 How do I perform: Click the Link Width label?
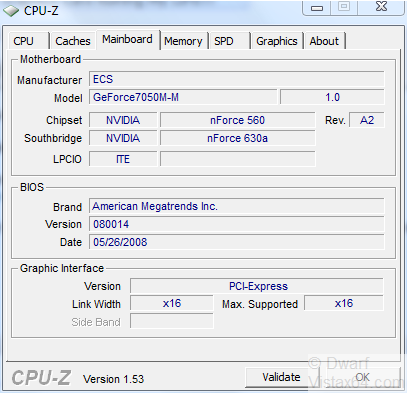pos(96,304)
